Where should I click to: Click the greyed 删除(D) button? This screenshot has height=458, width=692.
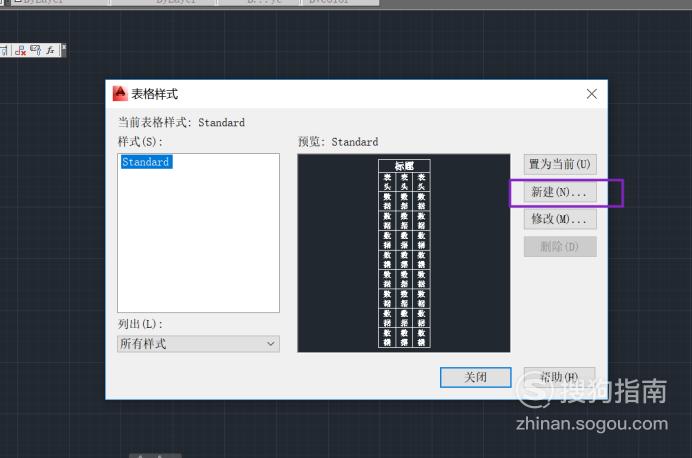click(x=560, y=246)
